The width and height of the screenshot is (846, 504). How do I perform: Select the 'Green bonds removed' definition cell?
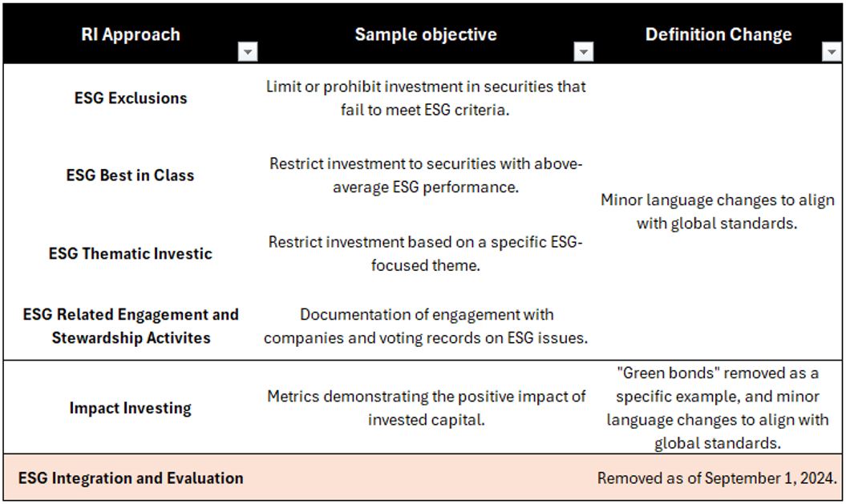click(x=718, y=407)
